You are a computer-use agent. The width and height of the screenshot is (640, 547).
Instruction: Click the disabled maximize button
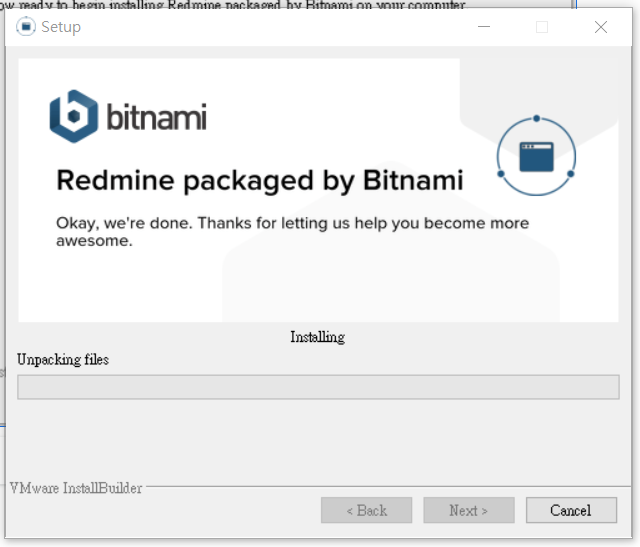542,27
